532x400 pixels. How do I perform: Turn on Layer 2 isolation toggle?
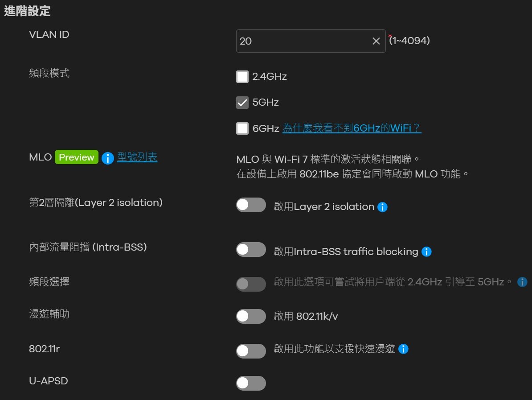251,205
